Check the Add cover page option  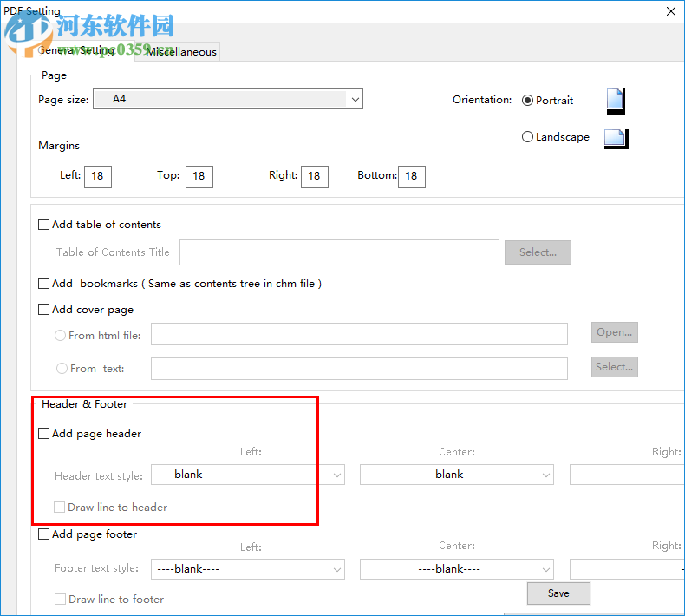[x=43, y=310]
